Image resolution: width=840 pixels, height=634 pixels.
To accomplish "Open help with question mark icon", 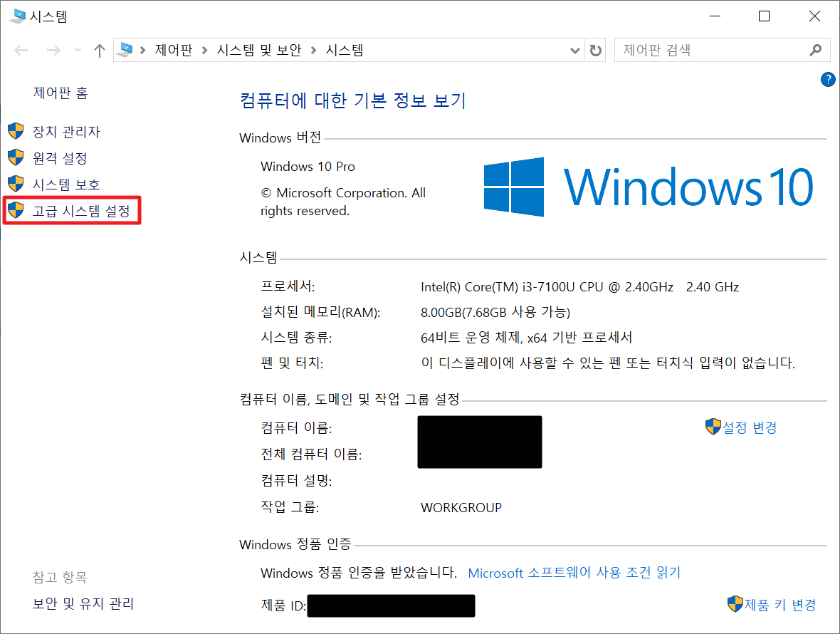I will point(828,80).
